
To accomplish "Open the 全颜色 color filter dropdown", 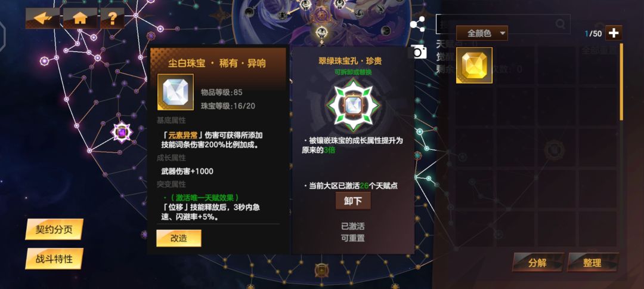I will [x=482, y=33].
